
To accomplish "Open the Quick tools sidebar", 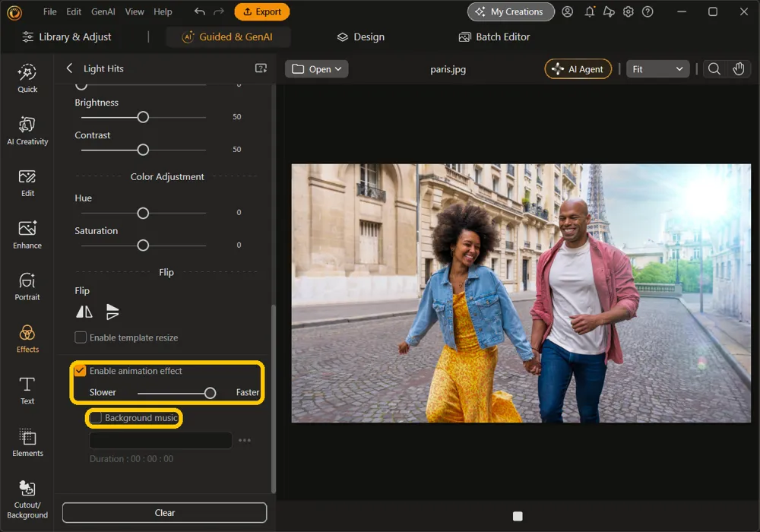I will tap(27, 78).
